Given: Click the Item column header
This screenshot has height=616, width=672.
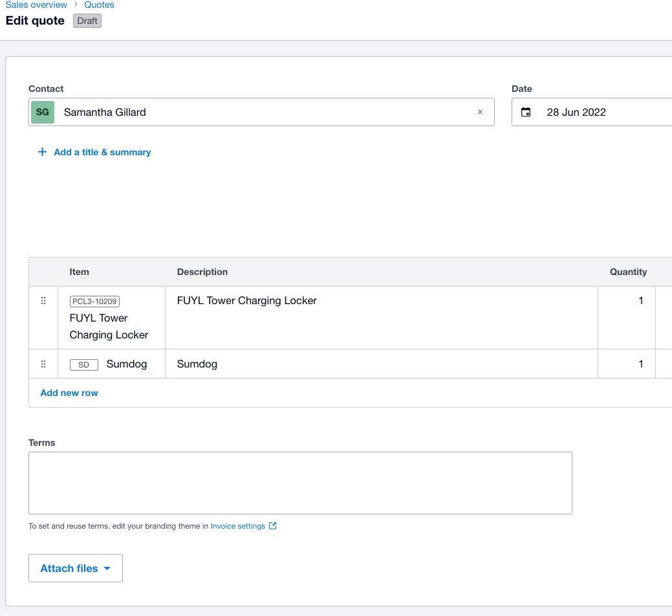Looking at the screenshot, I should click(80, 272).
